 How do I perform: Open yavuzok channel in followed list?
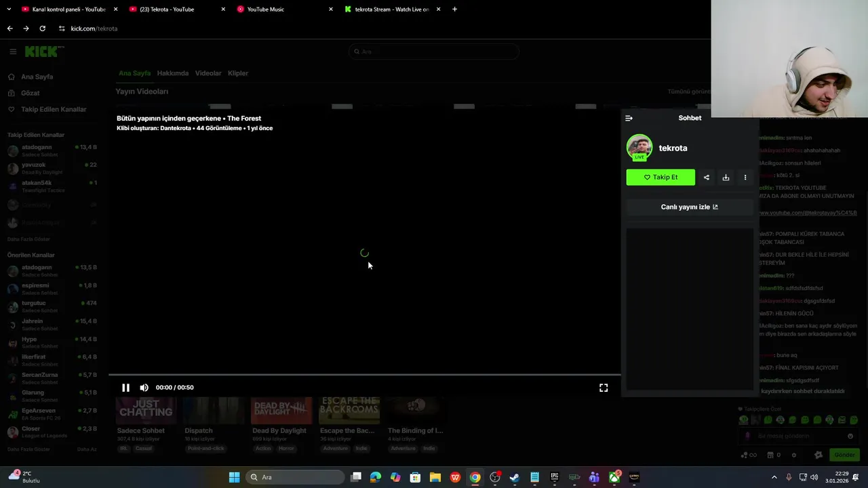[x=52, y=168]
